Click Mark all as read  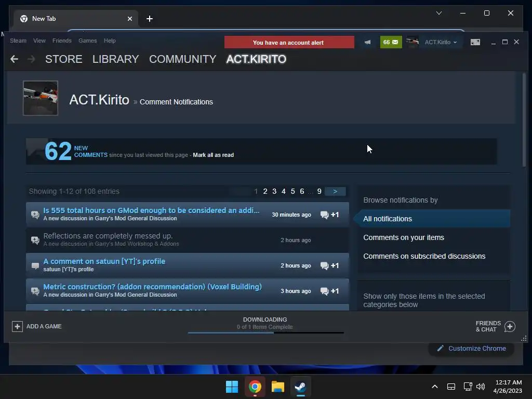point(213,155)
